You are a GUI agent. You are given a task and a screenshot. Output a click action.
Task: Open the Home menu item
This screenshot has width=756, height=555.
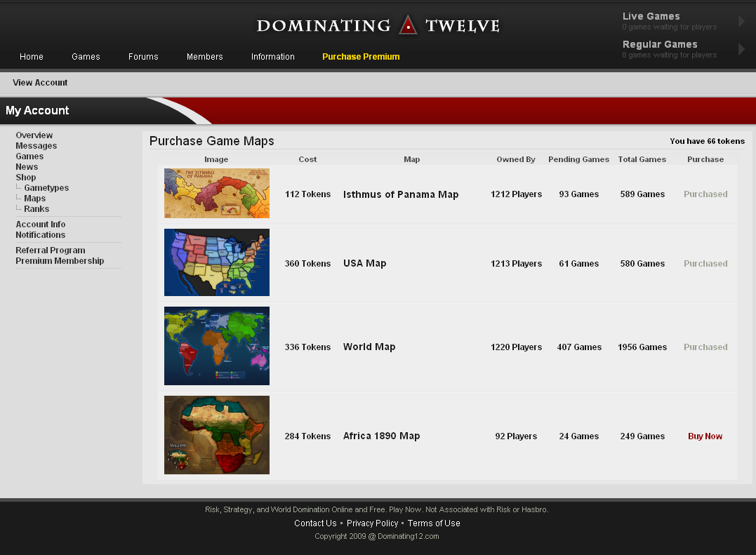(x=32, y=57)
